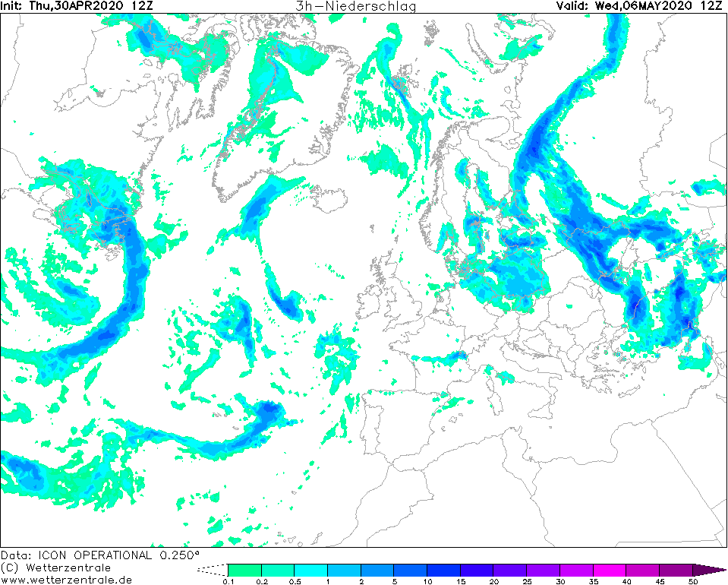Viewport: 728px width, 585px height.
Task: Click the 45–50 mm purple legend swatch
Action: coord(676,570)
